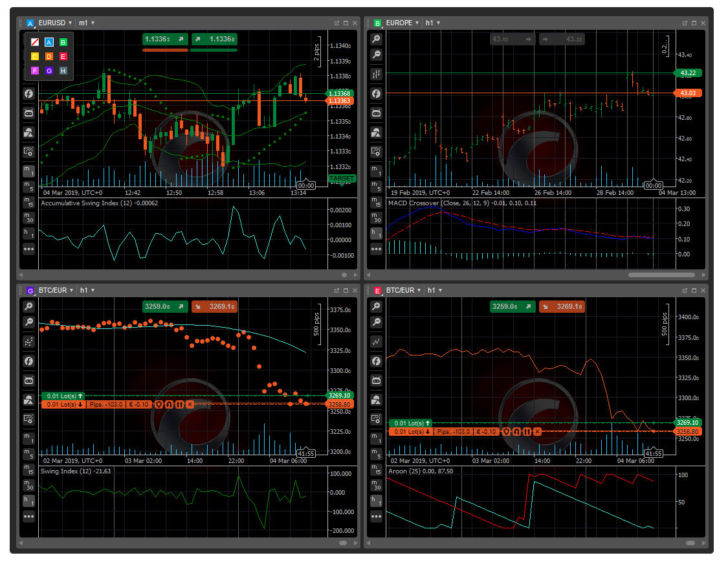728x564 pixels.
Task: Choose the no-link swatch in the link group palette
Action: [x=35, y=42]
